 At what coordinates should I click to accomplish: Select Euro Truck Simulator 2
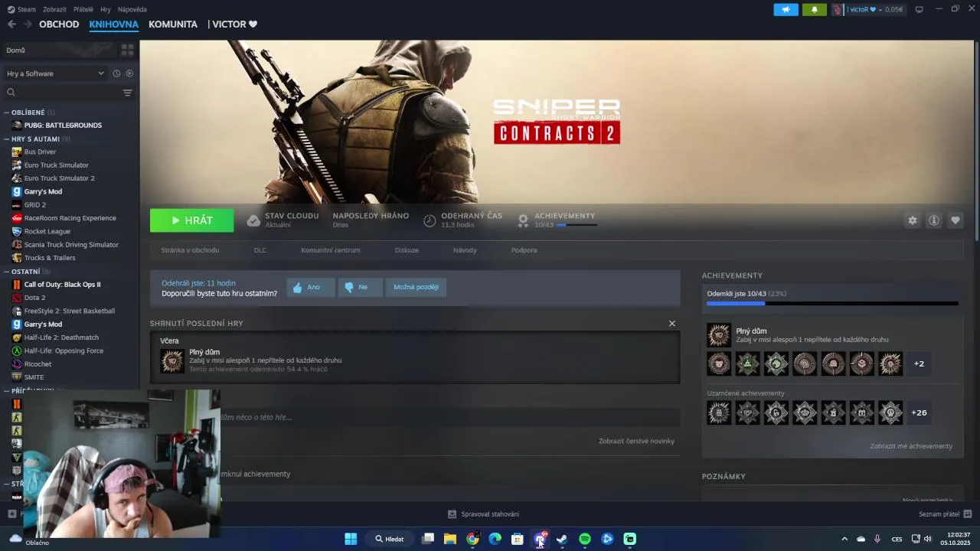tap(59, 178)
